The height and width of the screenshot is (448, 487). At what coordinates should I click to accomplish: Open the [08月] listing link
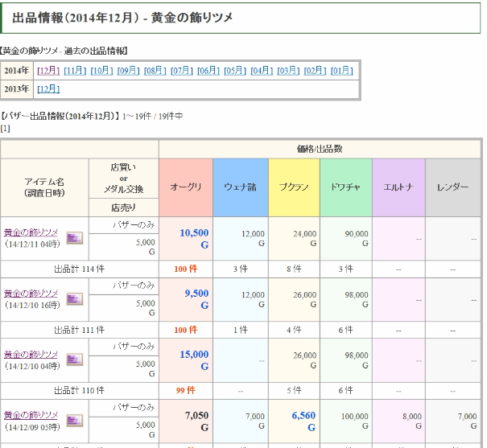coord(155,71)
